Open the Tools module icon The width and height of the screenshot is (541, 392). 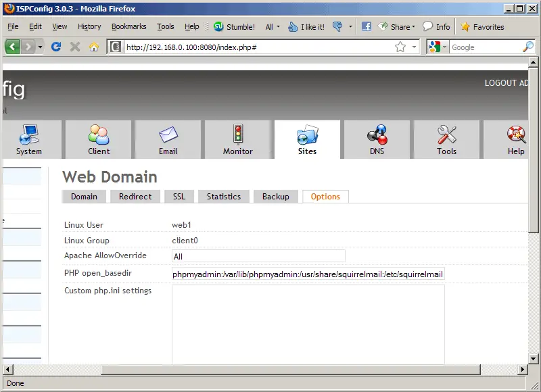pos(446,134)
